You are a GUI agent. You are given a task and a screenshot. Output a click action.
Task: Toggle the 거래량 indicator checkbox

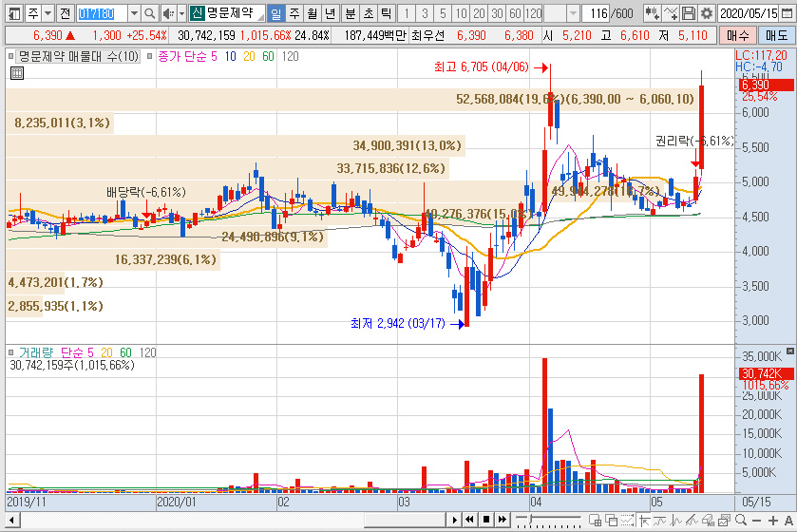coord(10,352)
